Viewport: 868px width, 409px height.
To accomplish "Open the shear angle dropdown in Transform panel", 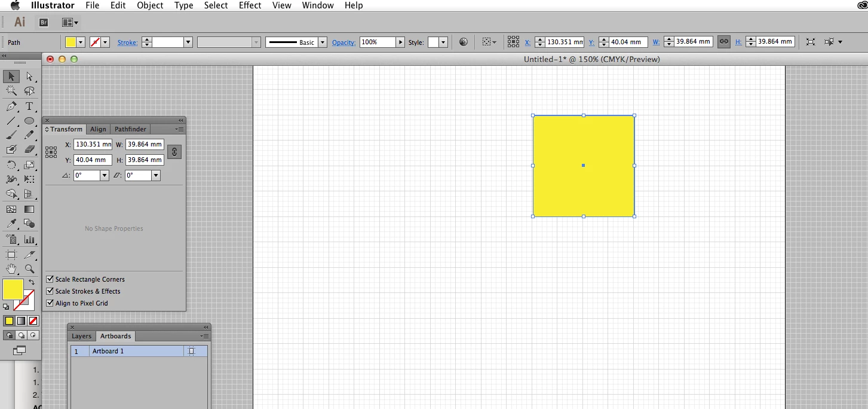I will pos(156,175).
